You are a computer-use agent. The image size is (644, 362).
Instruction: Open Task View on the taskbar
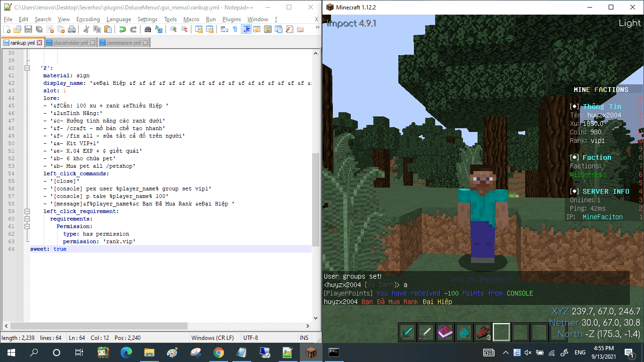[x=79, y=352]
